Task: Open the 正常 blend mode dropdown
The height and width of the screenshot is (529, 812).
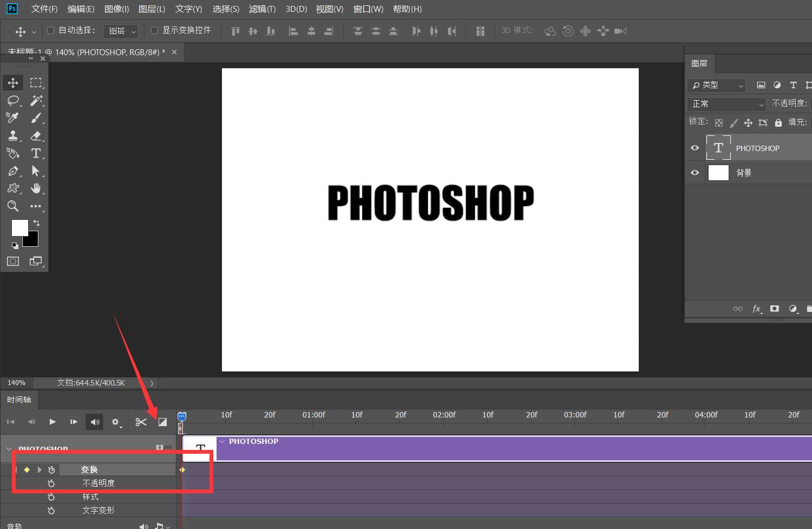Action: 727,104
